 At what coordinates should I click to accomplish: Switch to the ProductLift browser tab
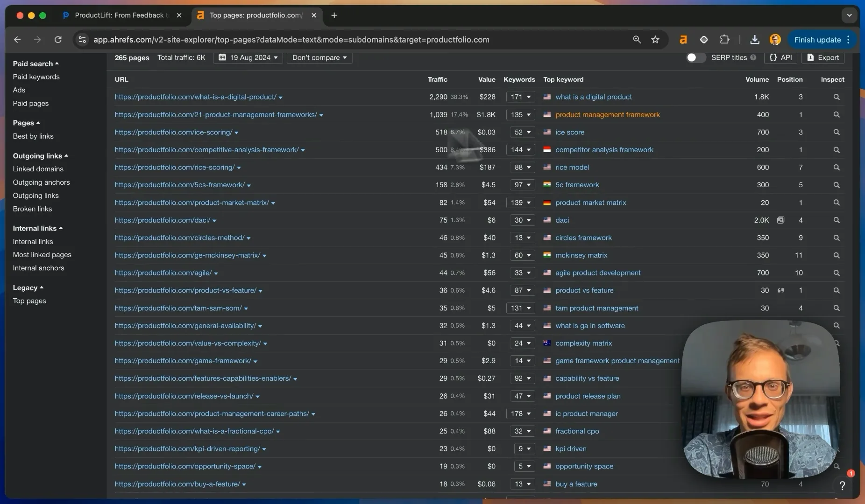tap(122, 15)
